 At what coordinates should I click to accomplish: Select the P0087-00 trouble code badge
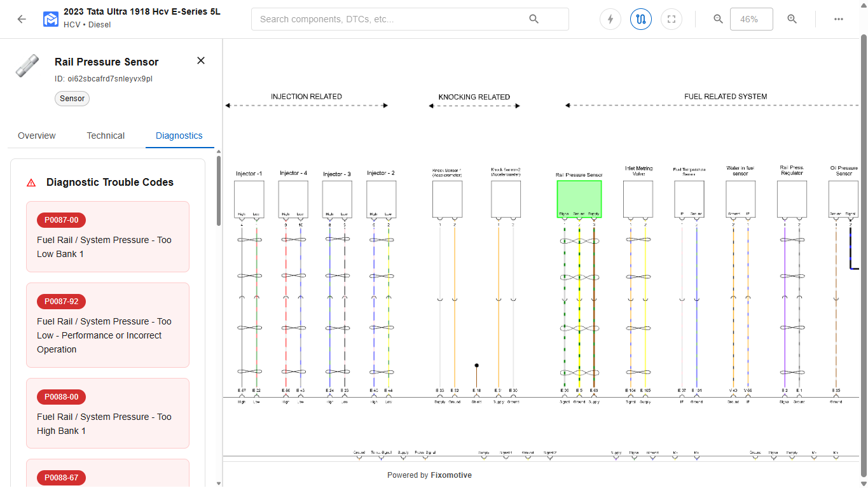(61, 220)
